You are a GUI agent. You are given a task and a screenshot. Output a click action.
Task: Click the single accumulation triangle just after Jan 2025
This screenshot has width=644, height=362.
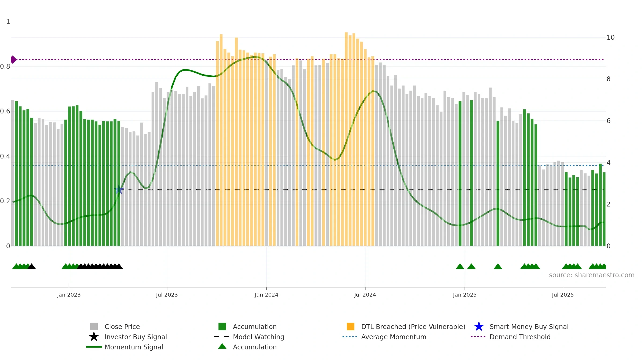pyautogui.click(x=471, y=266)
